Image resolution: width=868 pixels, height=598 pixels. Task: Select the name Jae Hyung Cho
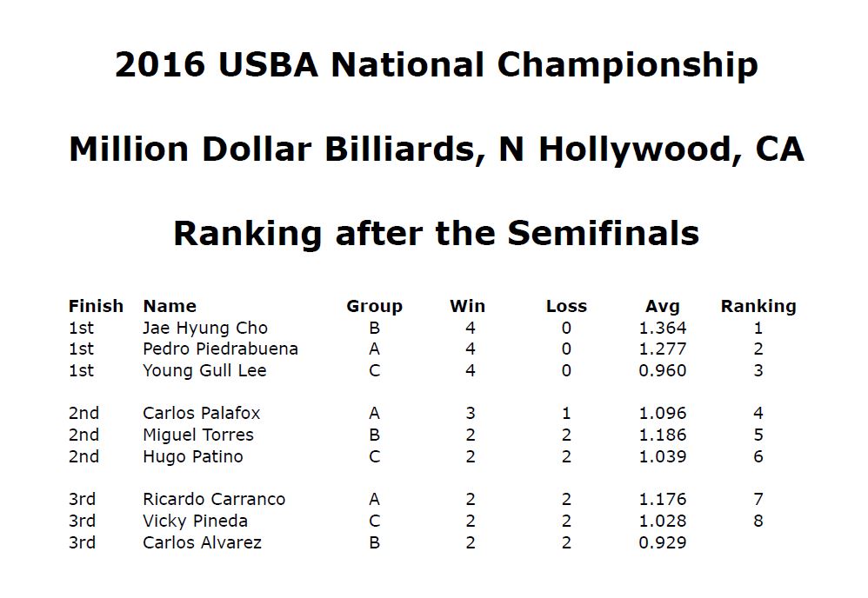click(x=204, y=328)
